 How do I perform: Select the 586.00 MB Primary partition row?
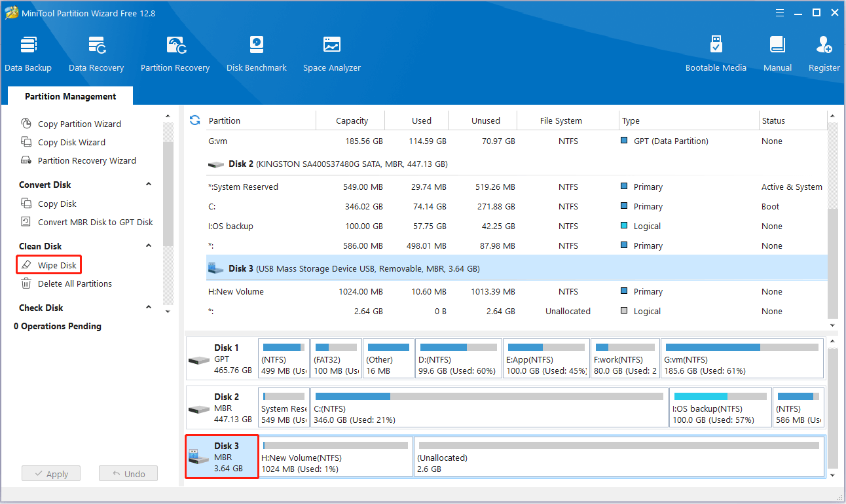(x=516, y=245)
